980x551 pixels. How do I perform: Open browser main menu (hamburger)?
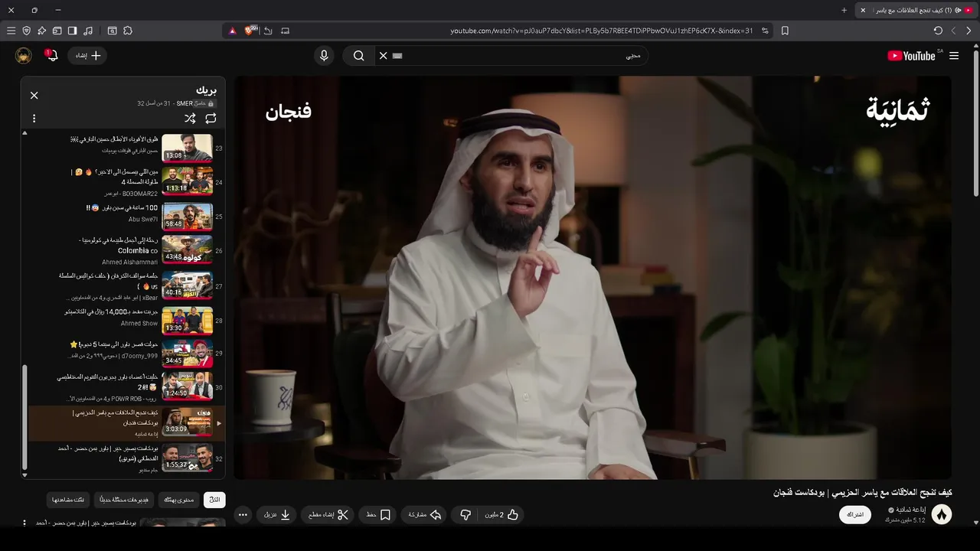coord(11,31)
